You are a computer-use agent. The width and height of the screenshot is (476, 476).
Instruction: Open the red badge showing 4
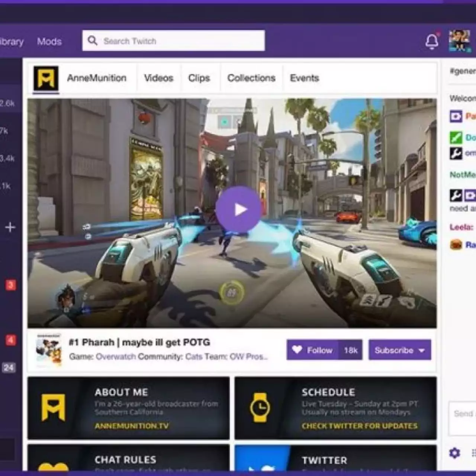point(10,340)
